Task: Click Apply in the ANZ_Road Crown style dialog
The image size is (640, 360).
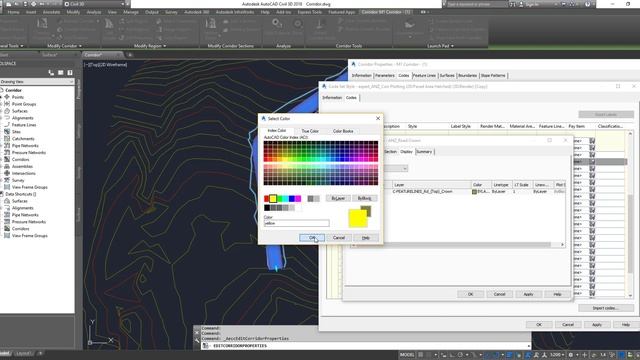Action: (x=528, y=294)
